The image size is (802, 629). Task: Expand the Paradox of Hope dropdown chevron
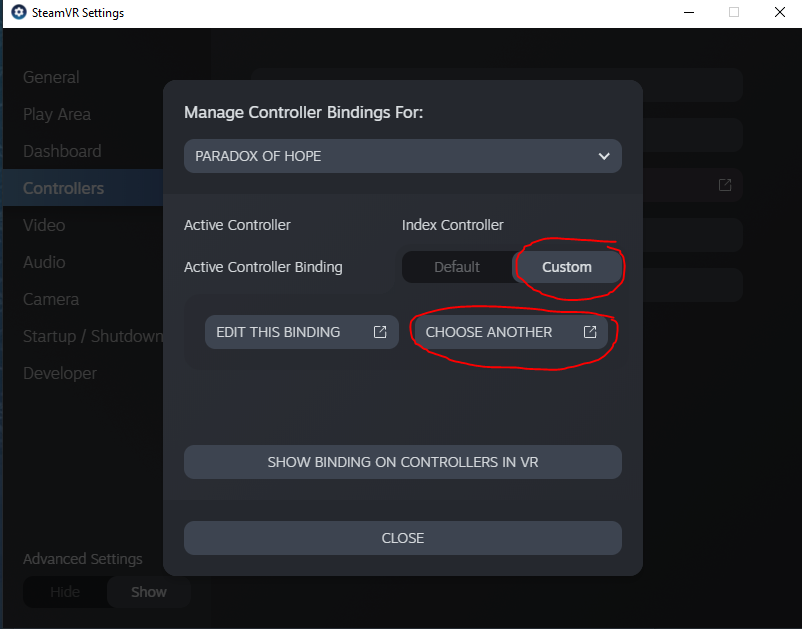(x=604, y=156)
